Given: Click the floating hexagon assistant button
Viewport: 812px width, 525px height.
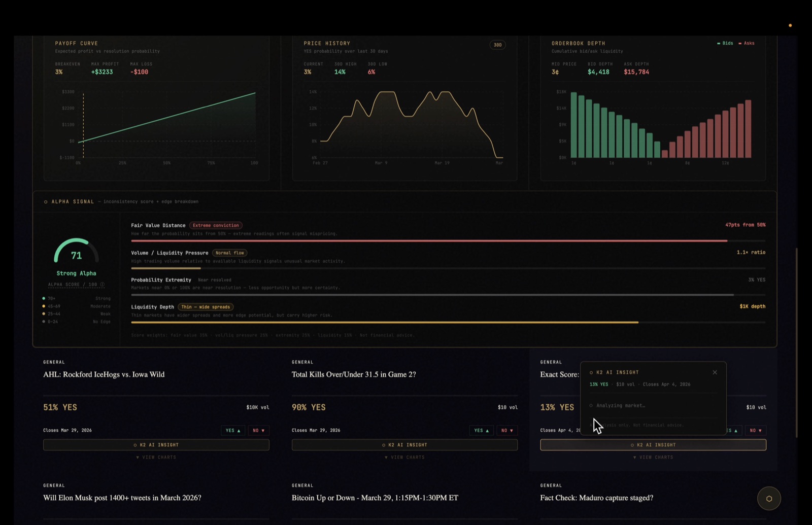Looking at the screenshot, I should pyautogui.click(x=769, y=499).
